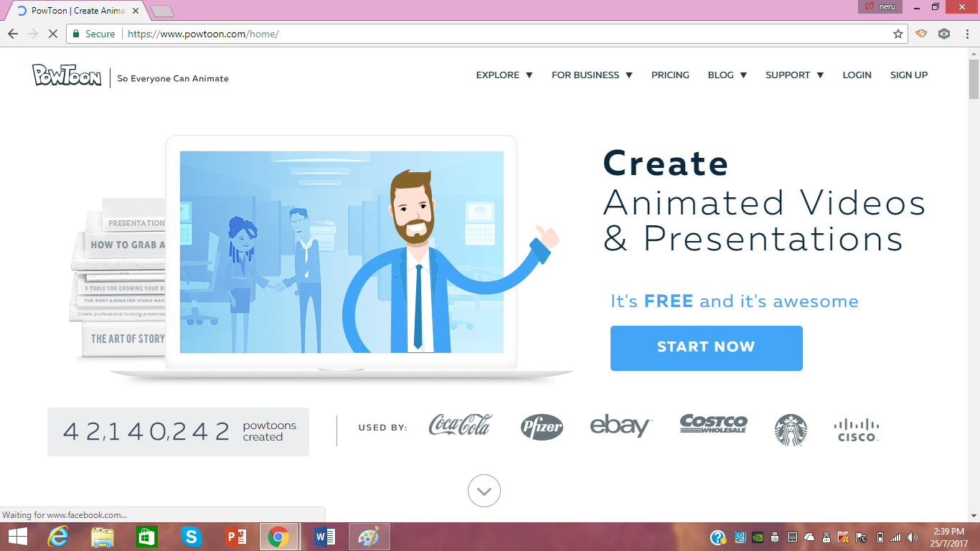Click the safely remove hardware USB icon
This screenshot has width=980, height=551.
pyautogui.click(x=775, y=537)
